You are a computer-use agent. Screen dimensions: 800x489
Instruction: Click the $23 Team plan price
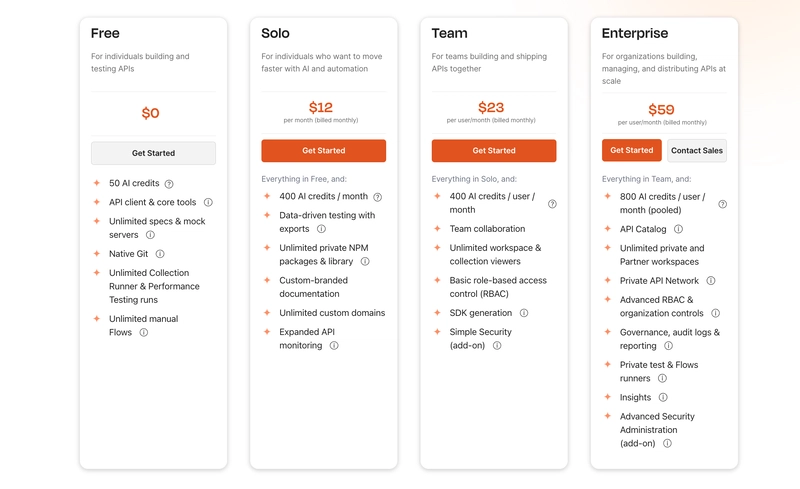pos(491,108)
